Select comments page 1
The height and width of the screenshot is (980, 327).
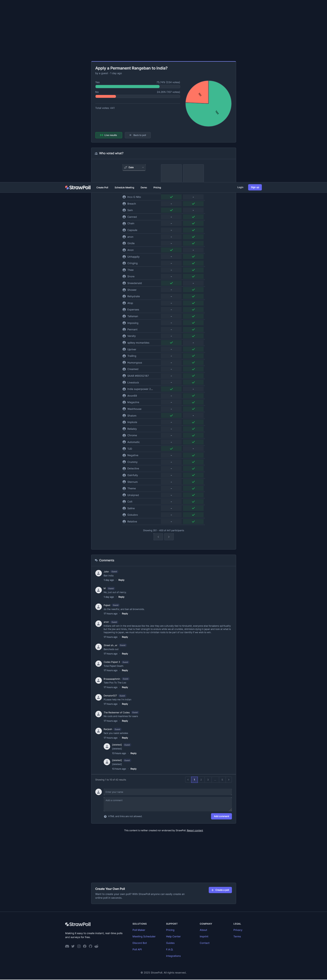tap(194, 780)
